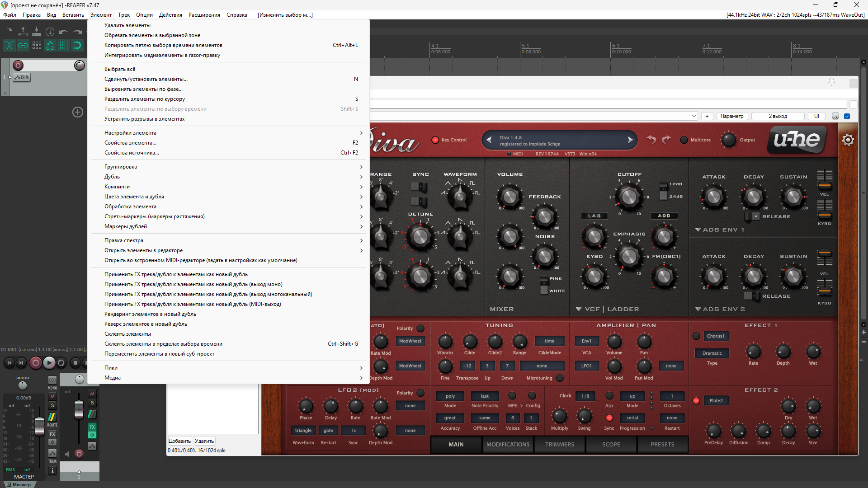Screen dimensions: 868x488
Task: Click the add track plus icon
Action: (78, 112)
